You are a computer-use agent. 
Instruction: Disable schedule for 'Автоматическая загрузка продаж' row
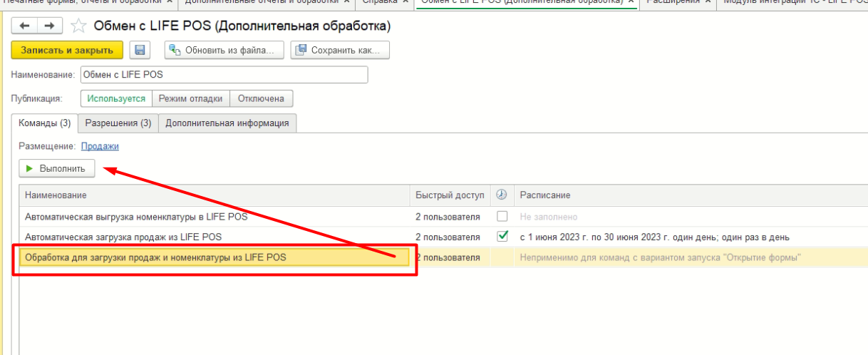click(x=502, y=236)
